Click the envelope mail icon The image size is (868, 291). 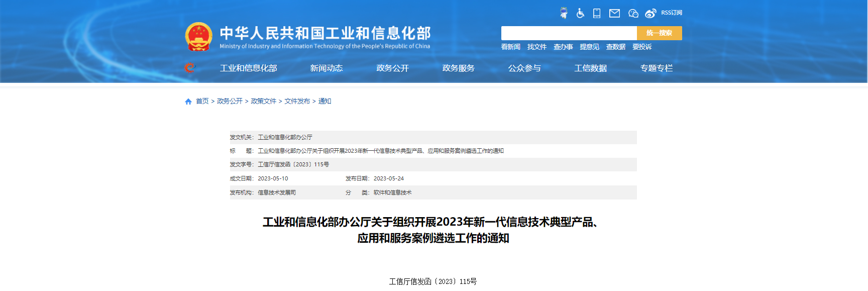(614, 13)
